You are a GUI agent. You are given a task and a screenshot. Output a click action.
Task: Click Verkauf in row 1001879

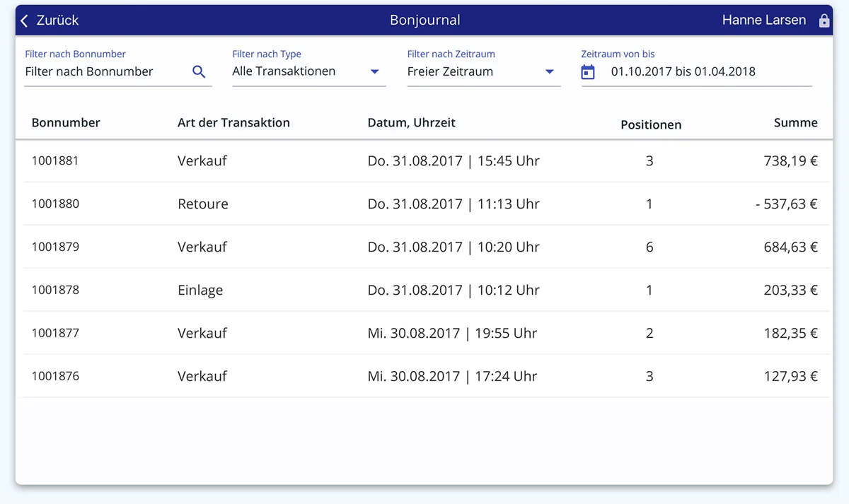pos(202,247)
